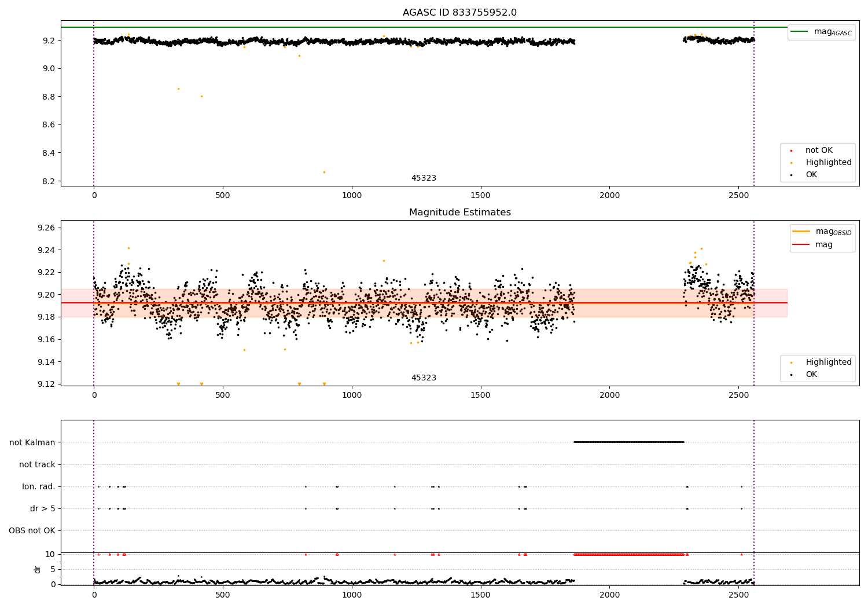
Task: Click the red marker beside 'not OK' in legend
Action: click(791, 151)
